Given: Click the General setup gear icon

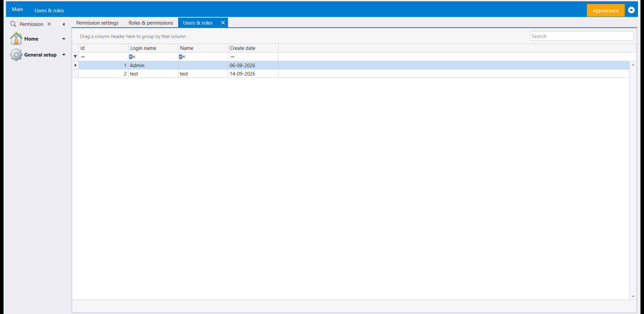Looking at the screenshot, I should tap(16, 55).
